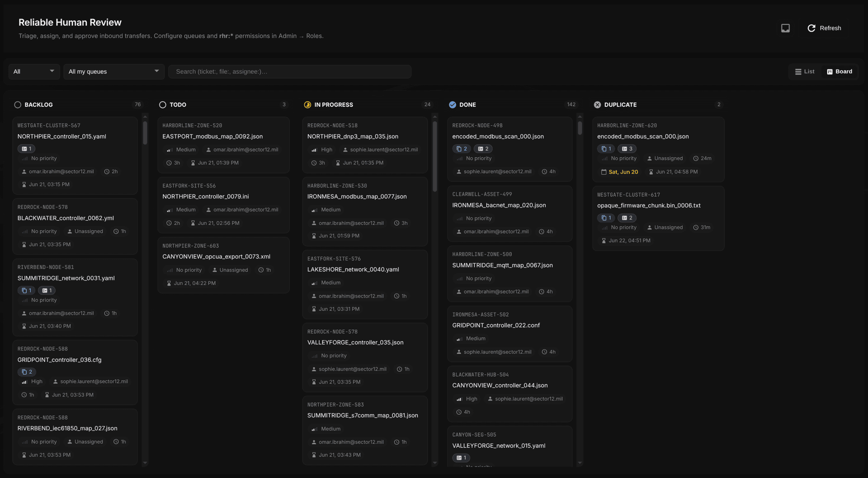Change High priority on NORTHPIER_dnp3_map_035.json
The height and width of the screenshot is (478, 868).
point(322,150)
